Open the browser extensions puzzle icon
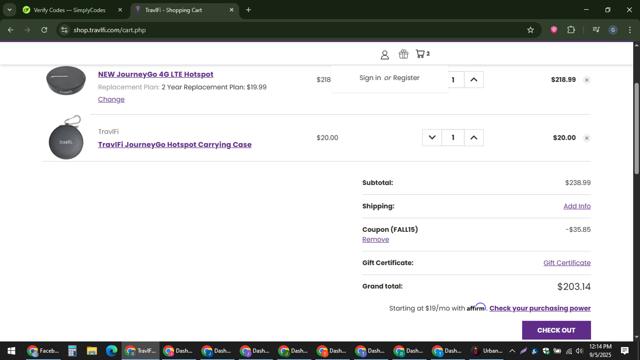Viewport: 640px width, 360px height. (571, 30)
